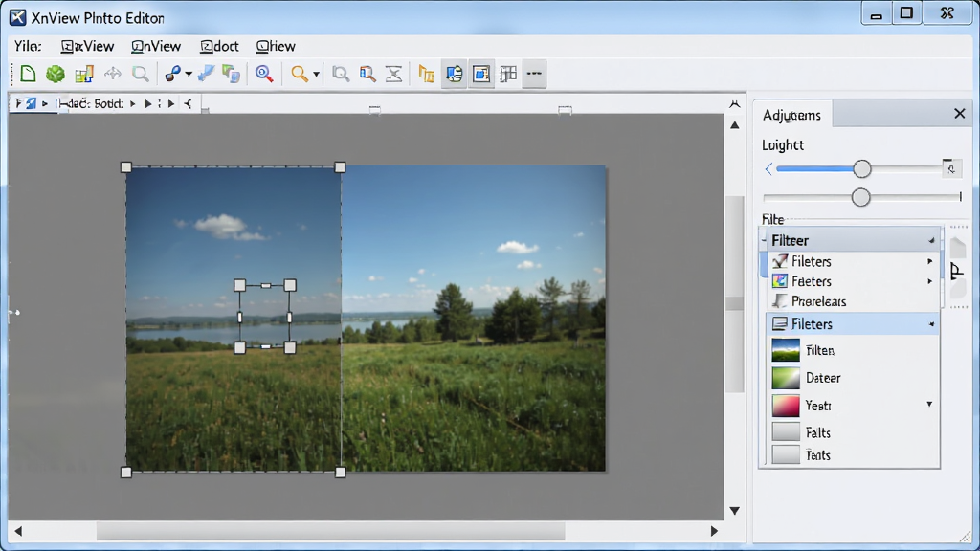Click the three-dash toolbar button
Viewport: 980px width, 551px height.
(534, 74)
